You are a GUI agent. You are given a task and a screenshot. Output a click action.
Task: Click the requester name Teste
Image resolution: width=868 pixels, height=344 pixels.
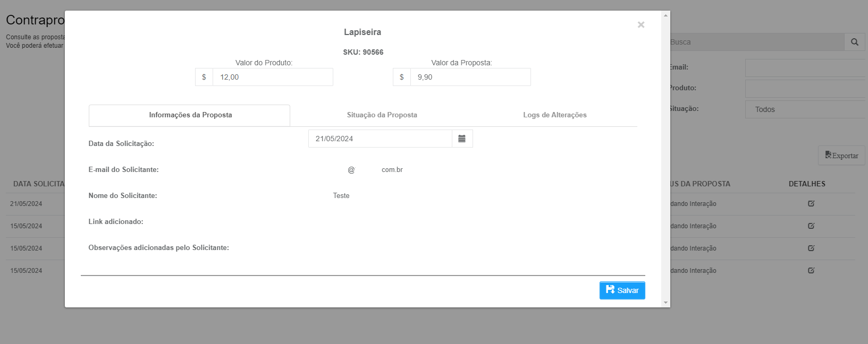pos(341,196)
